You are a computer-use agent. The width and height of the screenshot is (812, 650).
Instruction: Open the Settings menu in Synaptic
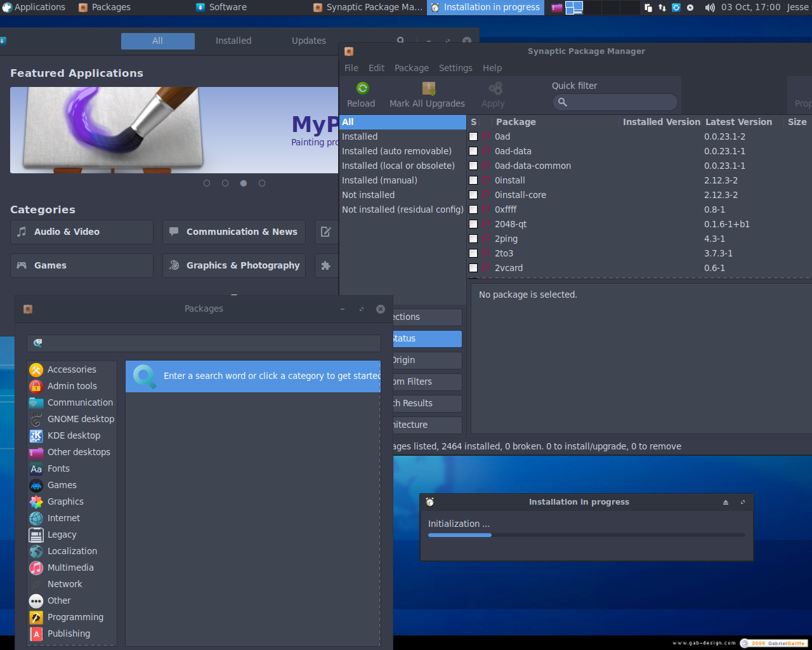(x=455, y=68)
